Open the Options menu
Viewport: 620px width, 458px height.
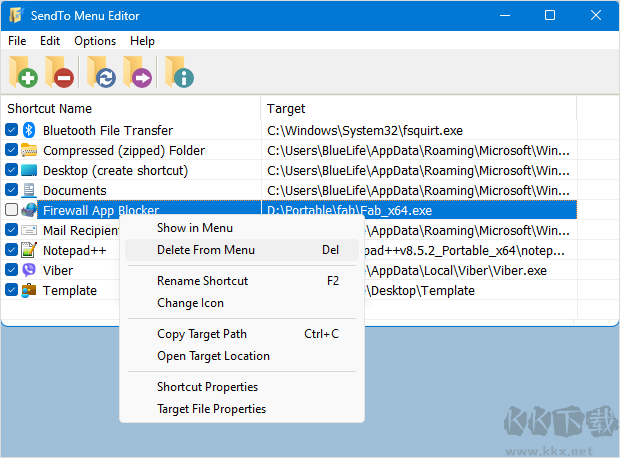(95, 41)
